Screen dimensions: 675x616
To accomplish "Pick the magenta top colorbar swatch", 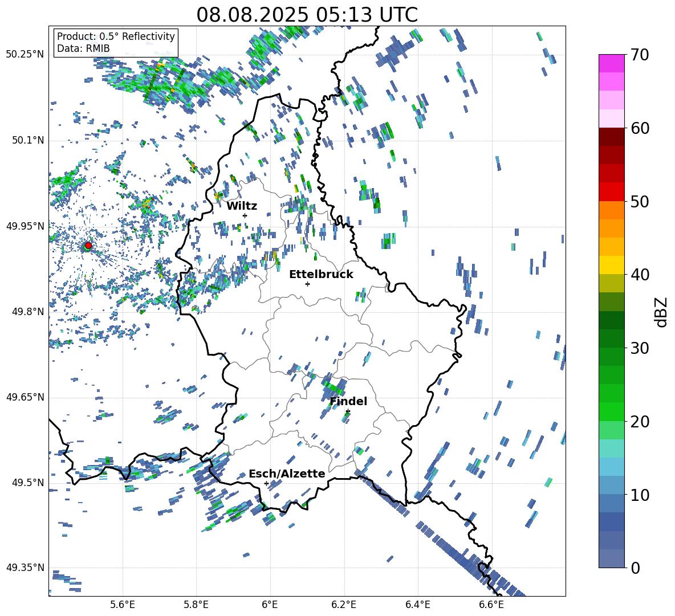I will pyautogui.click(x=612, y=63).
